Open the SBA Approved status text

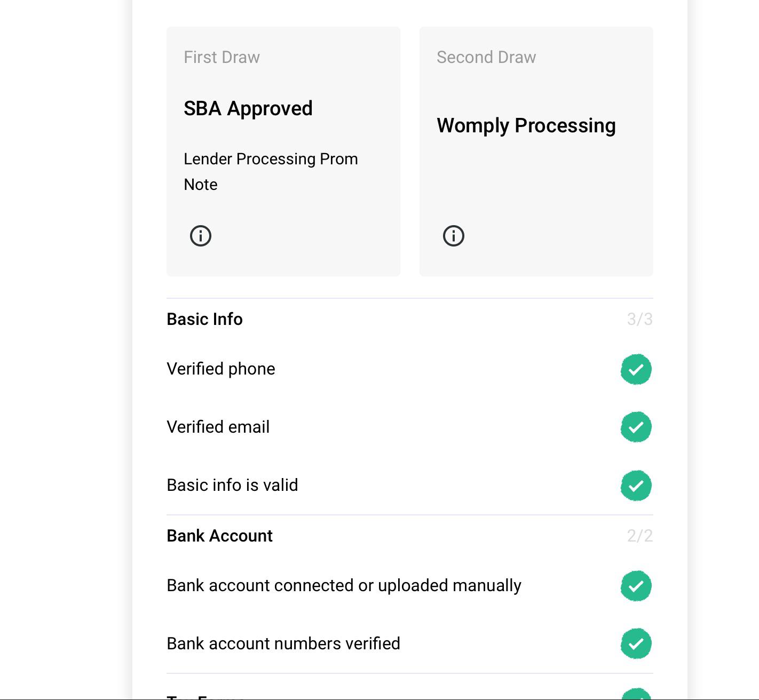(x=248, y=108)
